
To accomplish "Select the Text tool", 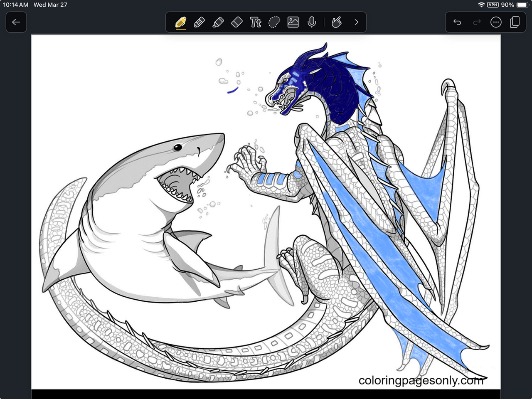I will point(255,22).
